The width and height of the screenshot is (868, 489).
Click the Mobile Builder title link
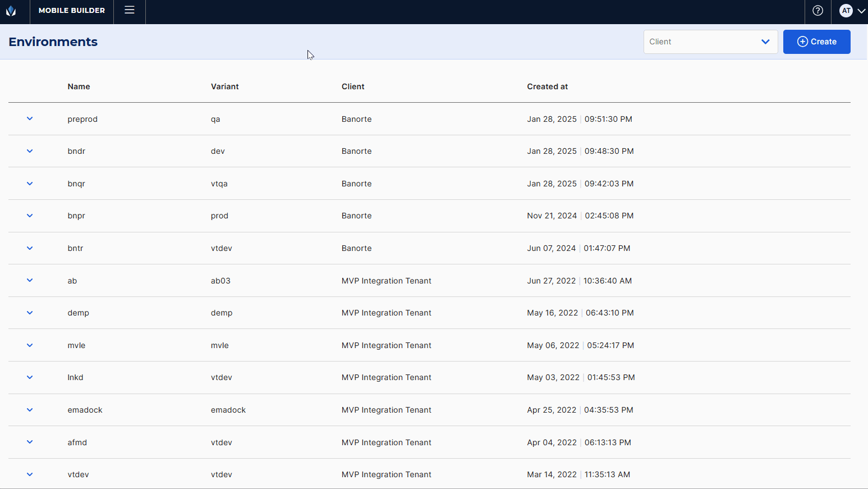(72, 11)
